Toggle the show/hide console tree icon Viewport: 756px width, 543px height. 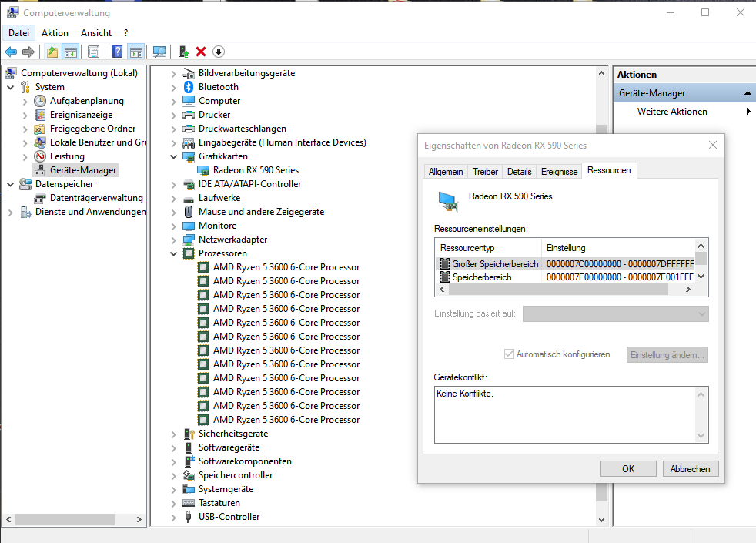[71, 52]
